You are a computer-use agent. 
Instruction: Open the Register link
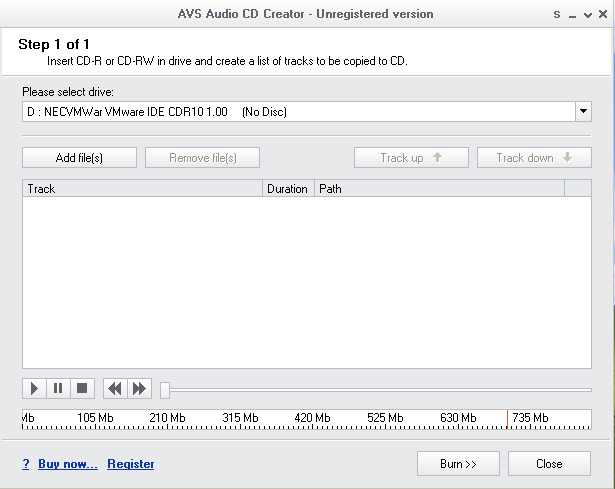click(x=131, y=464)
